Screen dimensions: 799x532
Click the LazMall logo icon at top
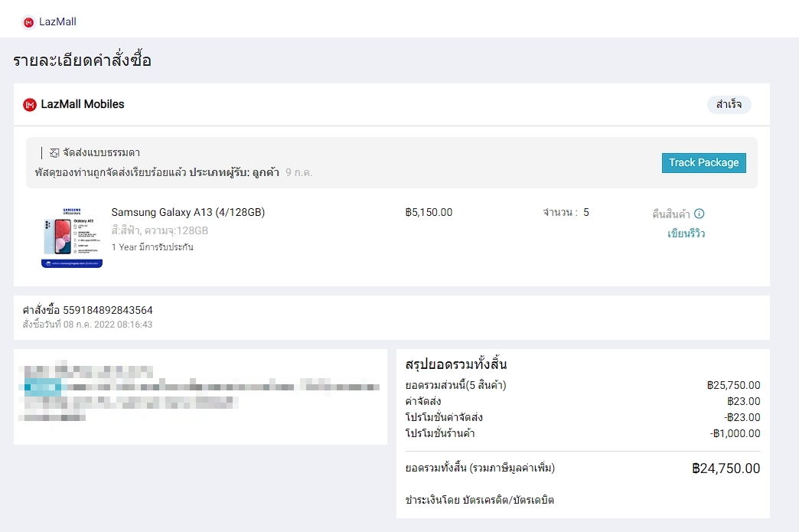coord(28,22)
